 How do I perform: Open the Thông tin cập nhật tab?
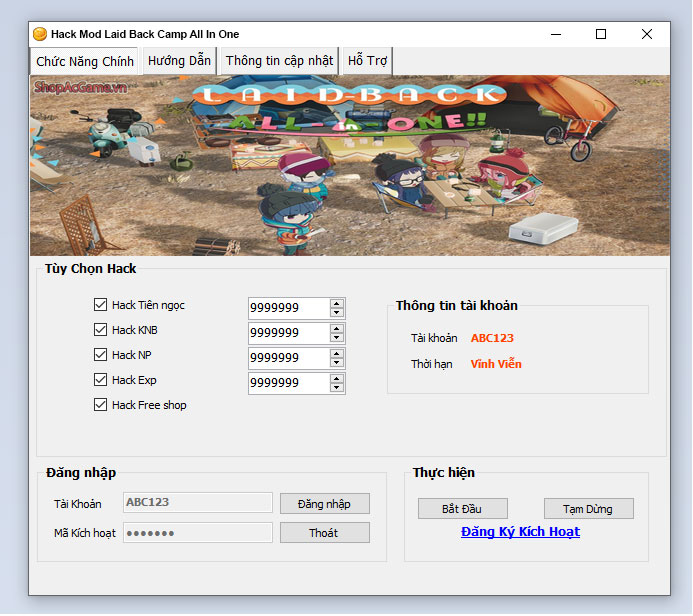279,61
